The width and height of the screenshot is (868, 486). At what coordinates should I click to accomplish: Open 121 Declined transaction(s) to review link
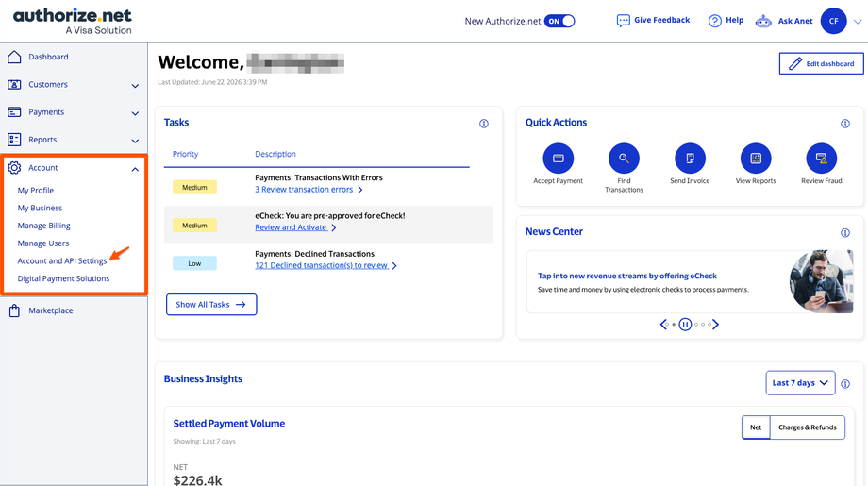pyautogui.click(x=322, y=266)
